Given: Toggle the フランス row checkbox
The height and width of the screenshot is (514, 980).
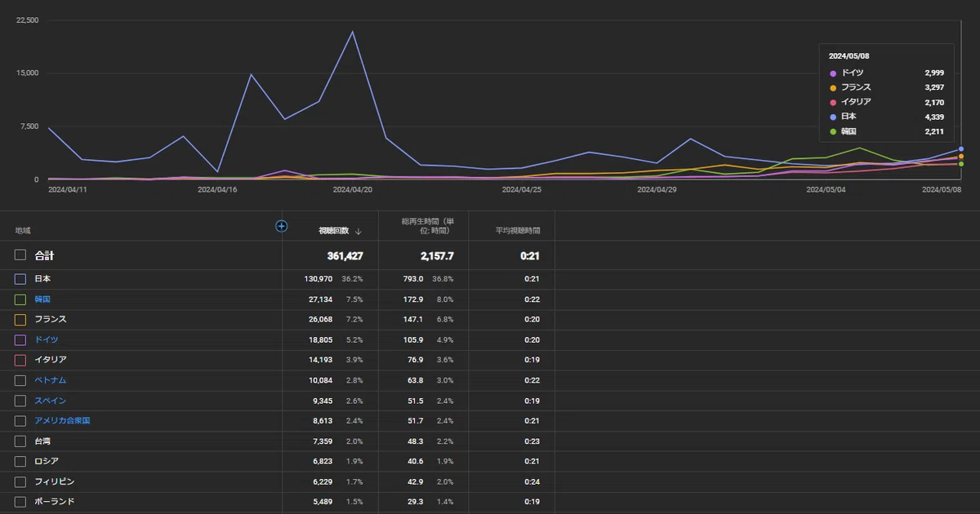Looking at the screenshot, I should coord(20,320).
